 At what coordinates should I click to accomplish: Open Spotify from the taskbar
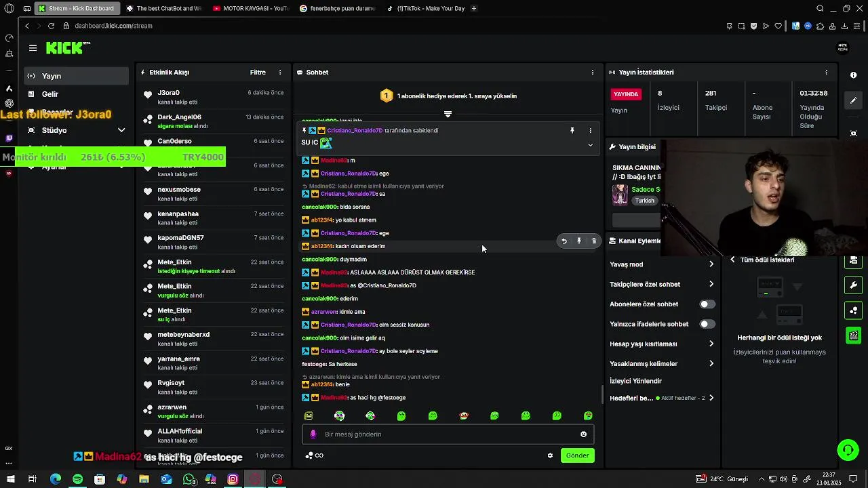point(77,479)
